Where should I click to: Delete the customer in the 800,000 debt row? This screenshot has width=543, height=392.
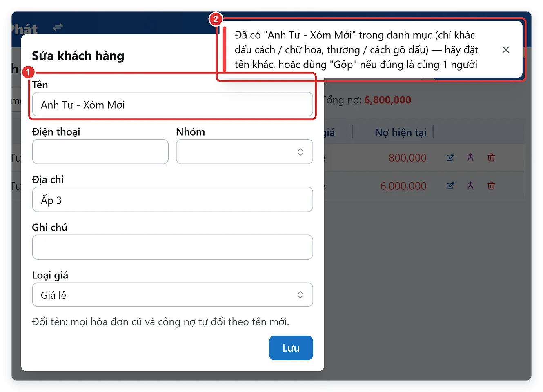pos(491,158)
